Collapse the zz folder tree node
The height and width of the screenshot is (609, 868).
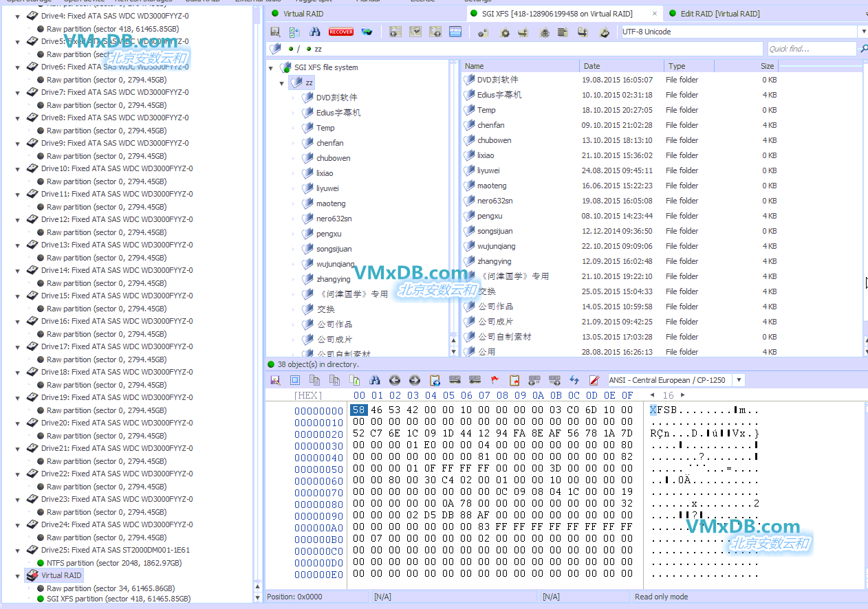(x=282, y=82)
